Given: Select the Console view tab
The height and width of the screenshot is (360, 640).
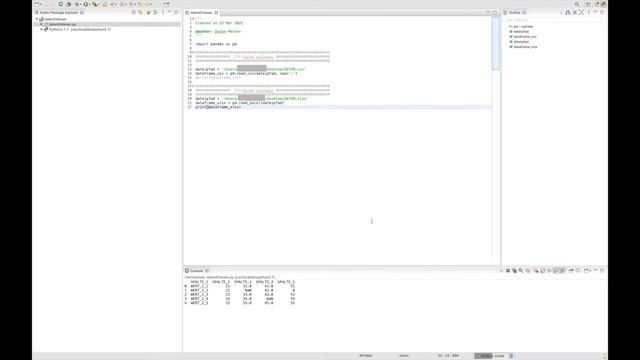Looking at the screenshot, I should click(x=197, y=271).
